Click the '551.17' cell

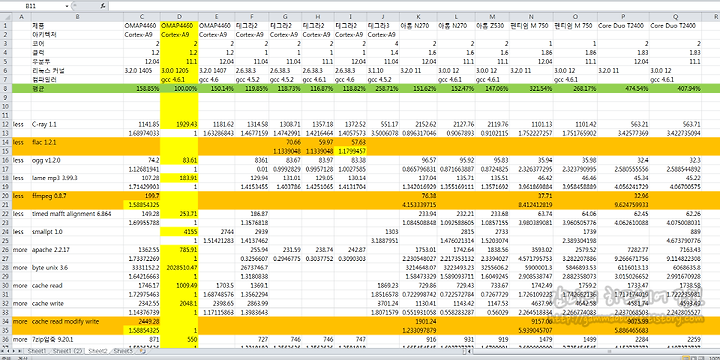[383, 124]
